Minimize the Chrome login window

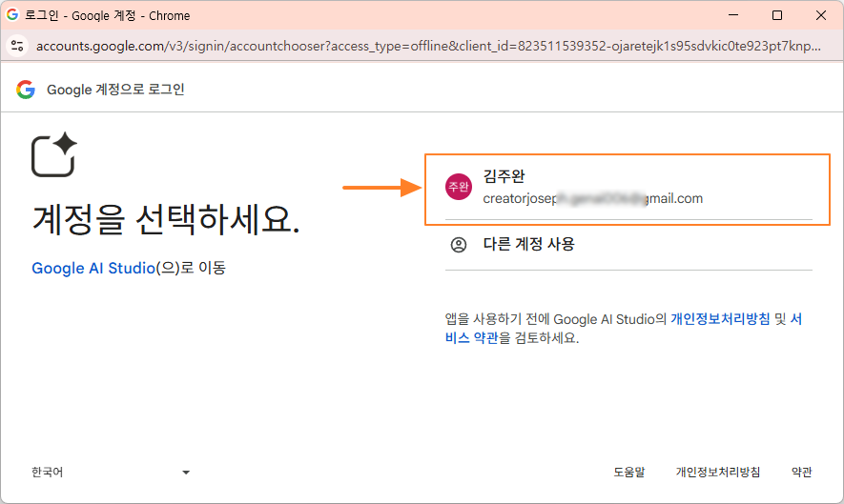tap(733, 15)
